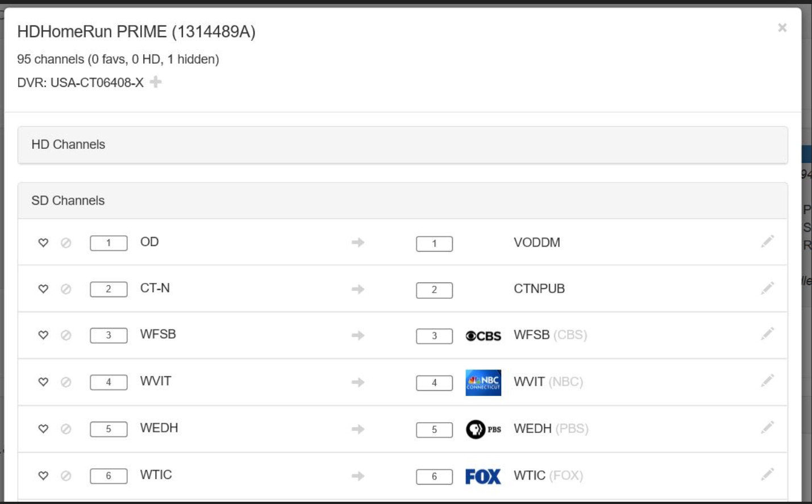The image size is (812, 504).
Task: Edit WVIT (NBC) channel mapping
Action: point(767,381)
